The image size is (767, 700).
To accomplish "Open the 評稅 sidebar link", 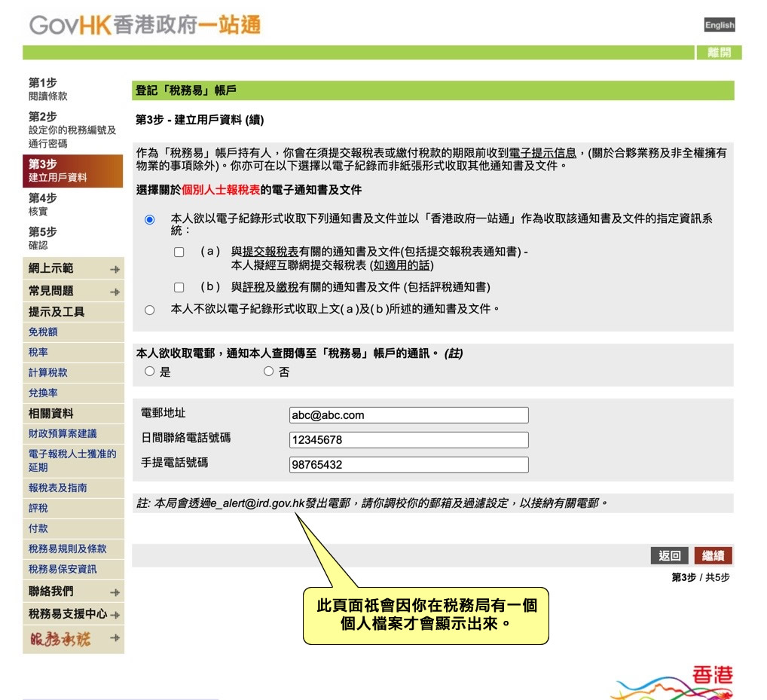I will [x=38, y=509].
